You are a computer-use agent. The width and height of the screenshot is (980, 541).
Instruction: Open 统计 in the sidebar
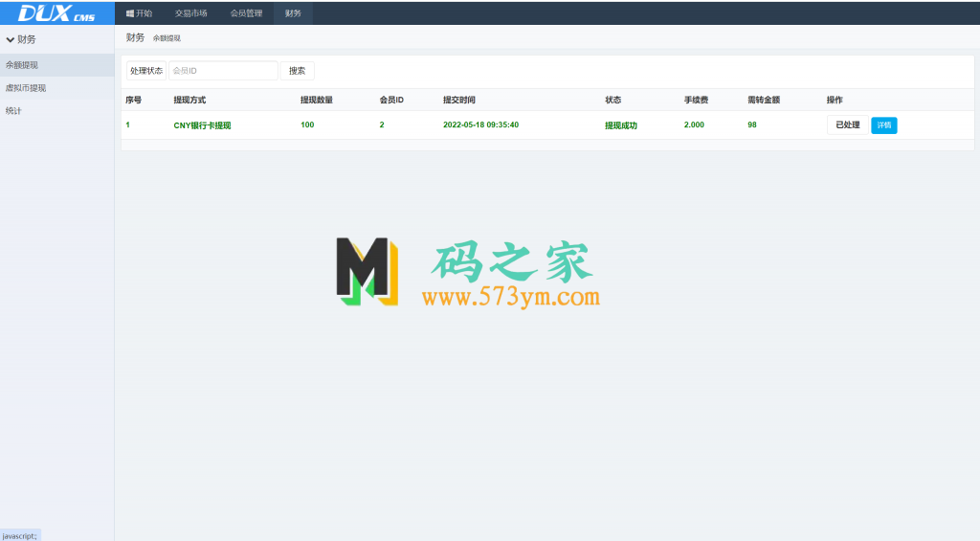[56, 111]
